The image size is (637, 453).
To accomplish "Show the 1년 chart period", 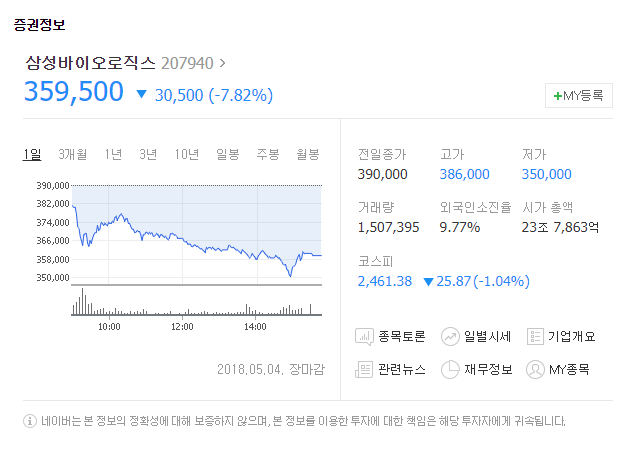I will (x=113, y=154).
